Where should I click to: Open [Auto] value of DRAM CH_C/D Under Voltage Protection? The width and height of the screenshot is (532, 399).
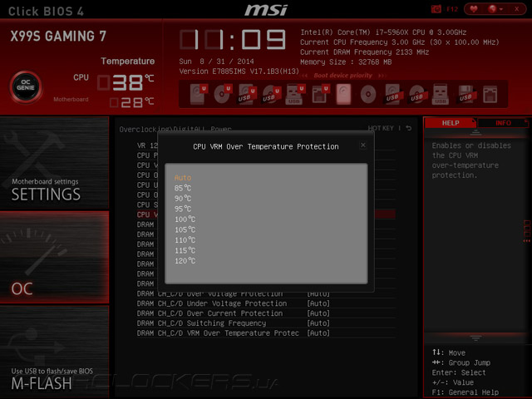click(318, 303)
